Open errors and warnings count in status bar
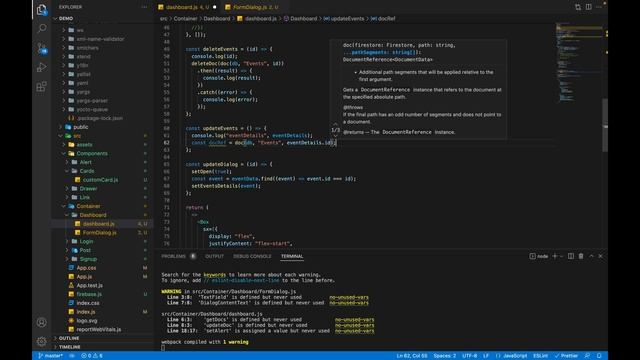640x360 pixels. click(92, 356)
